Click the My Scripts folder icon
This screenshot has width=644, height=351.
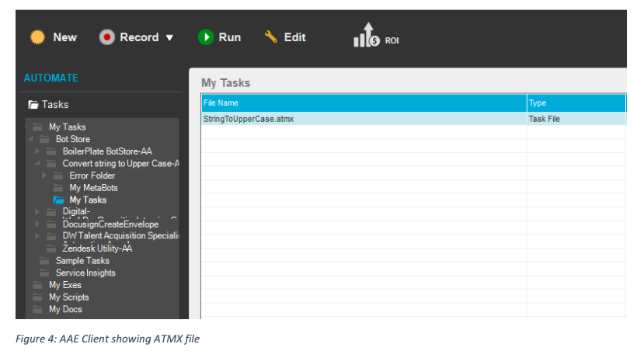tap(37, 297)
